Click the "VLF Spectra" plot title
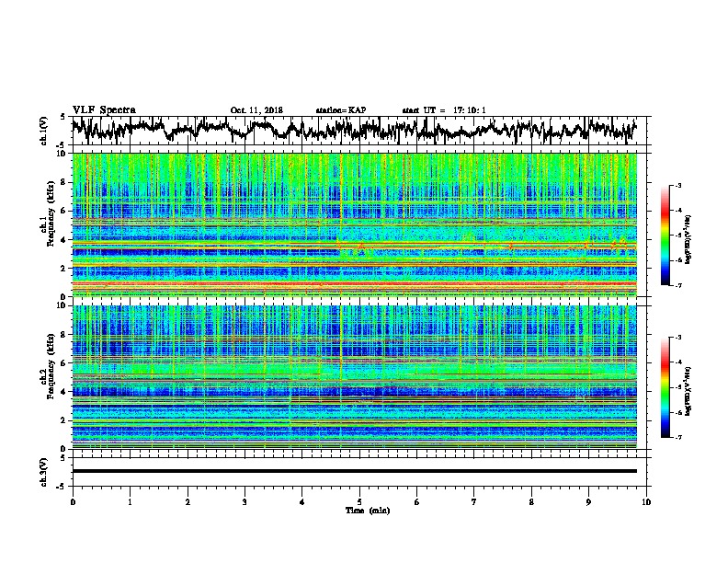This screenshot has width=728, height=563. point(104,110)
